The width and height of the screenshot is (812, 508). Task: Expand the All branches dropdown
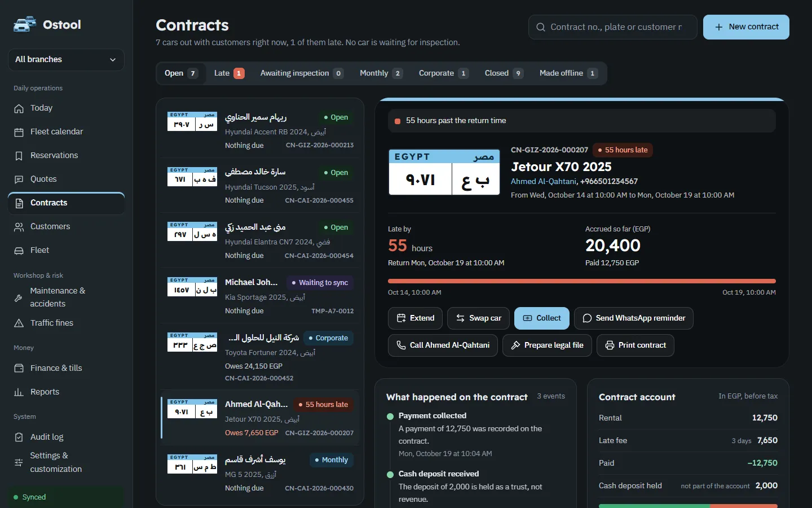pos(66,59)
